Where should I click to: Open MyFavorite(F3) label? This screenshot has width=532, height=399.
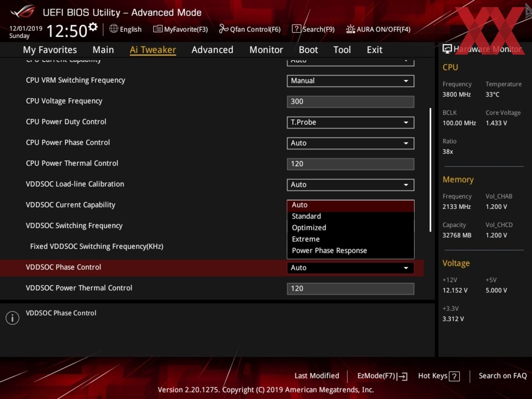coord(186,29)
